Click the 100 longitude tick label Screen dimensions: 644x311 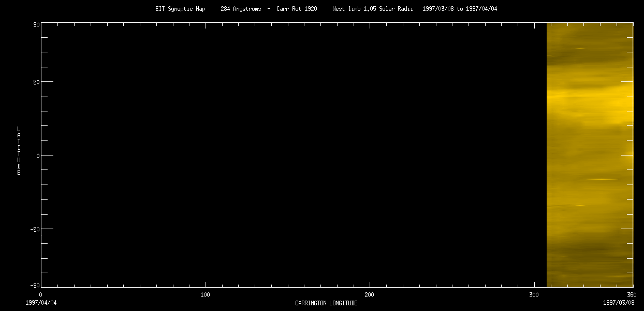pos(205,295)
